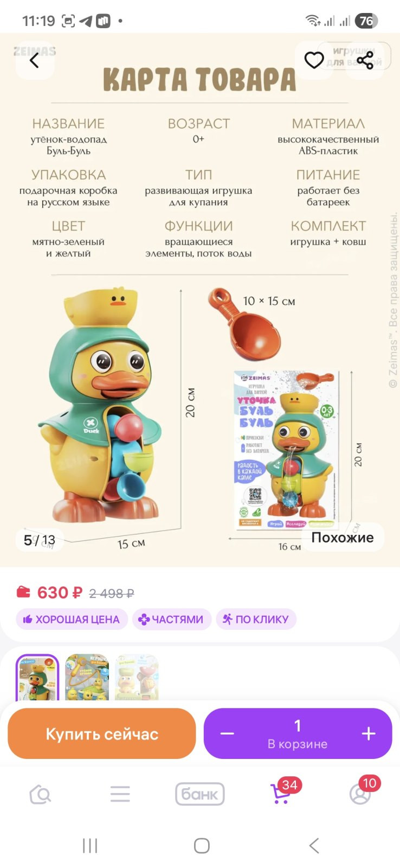400x868 pixels.
Task: Select the first duck variant thumbnail
Action: tap(37, 678)
